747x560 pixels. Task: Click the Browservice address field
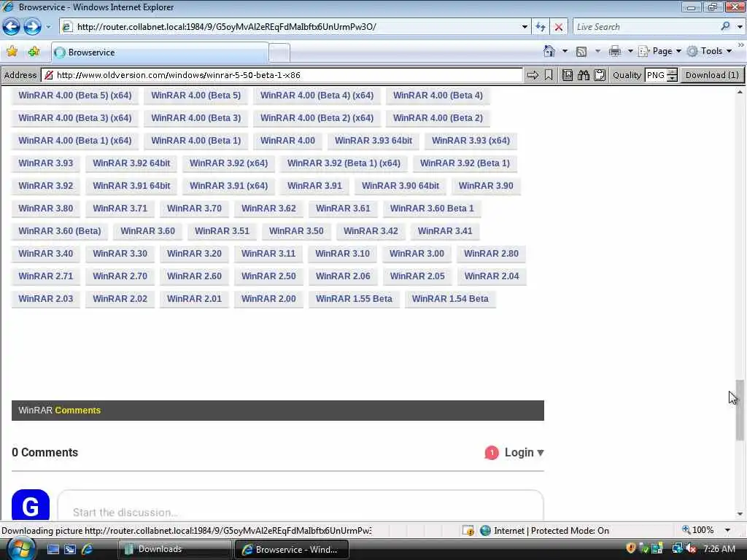282,75
